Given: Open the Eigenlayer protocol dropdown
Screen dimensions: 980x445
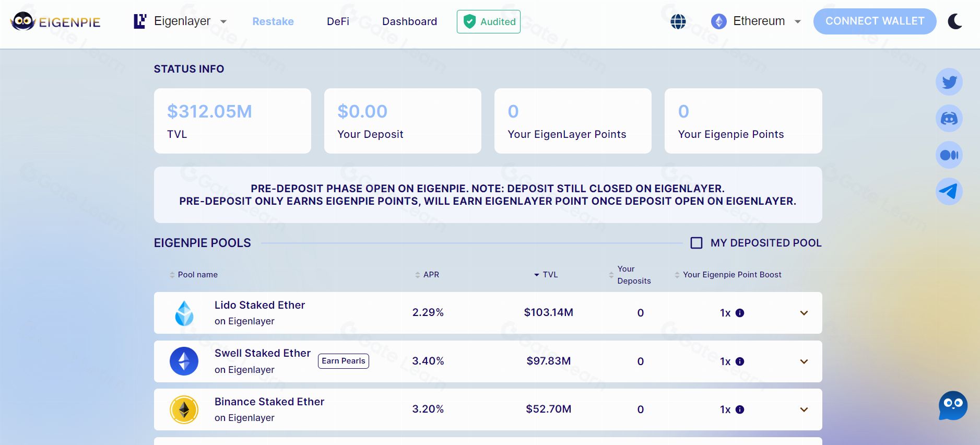Looking at the screenshot, I should [x=181, y=21].
